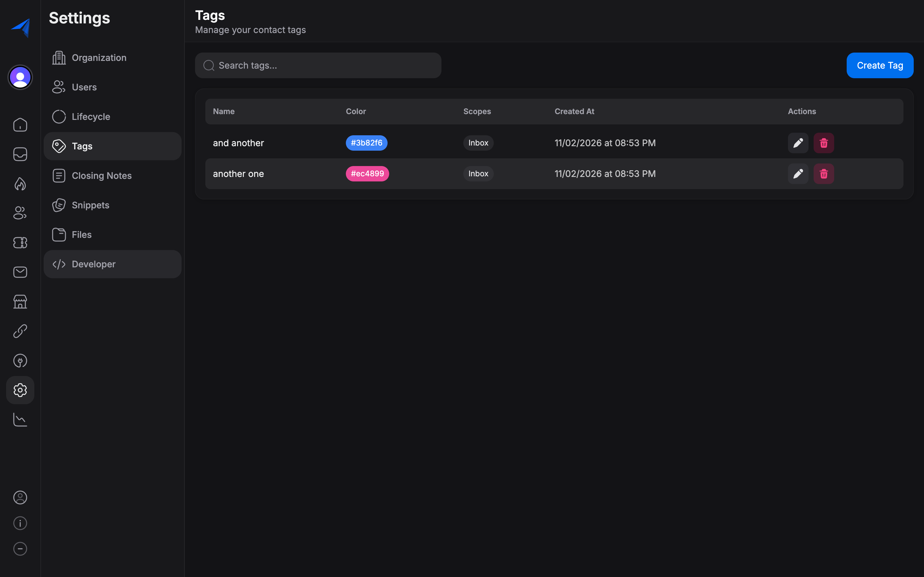Screen dimensions: 924x577
Task: Click the info circle icon
Action: 20,523
